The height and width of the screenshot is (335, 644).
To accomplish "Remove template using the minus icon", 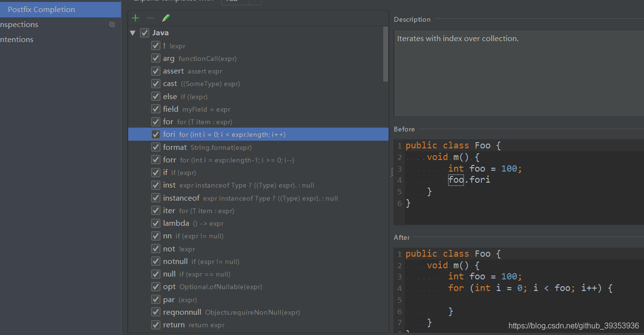I will tap(150, 18).
